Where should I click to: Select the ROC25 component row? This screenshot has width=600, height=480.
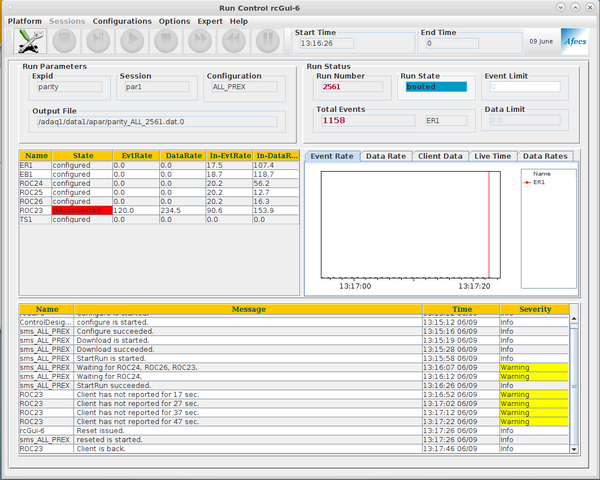[159, 192]
